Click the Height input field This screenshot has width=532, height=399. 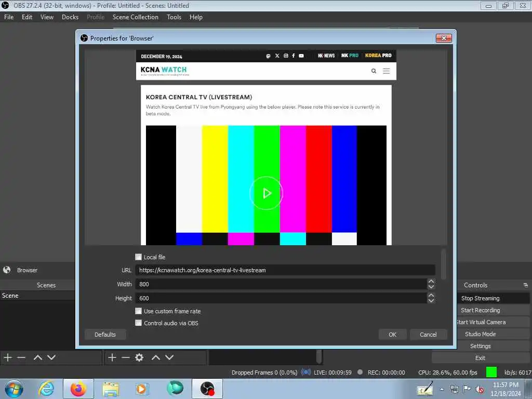point(281,298)
